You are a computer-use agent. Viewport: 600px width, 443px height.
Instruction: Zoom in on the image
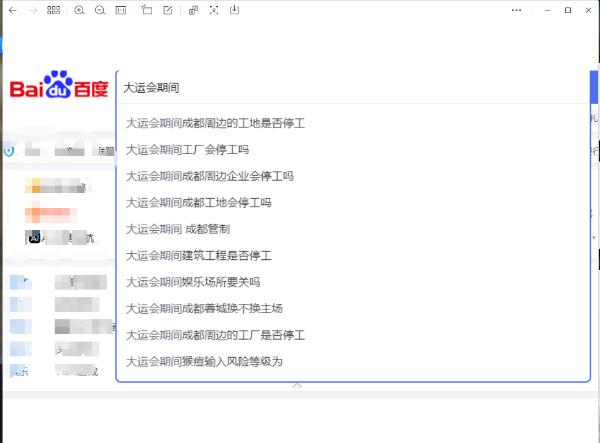pos(79,10)
